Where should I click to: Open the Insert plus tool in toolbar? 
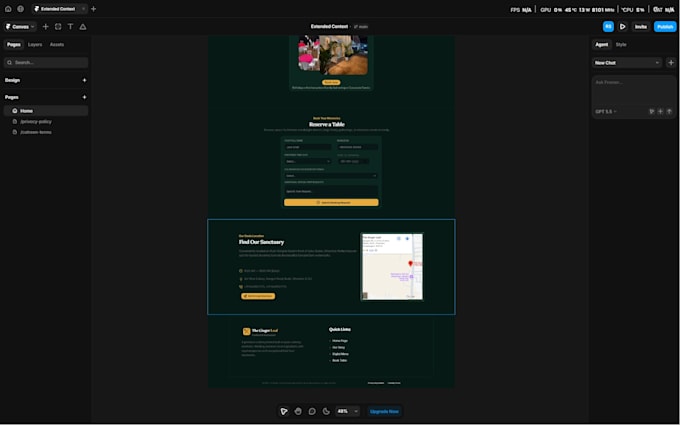pos(45,26)
